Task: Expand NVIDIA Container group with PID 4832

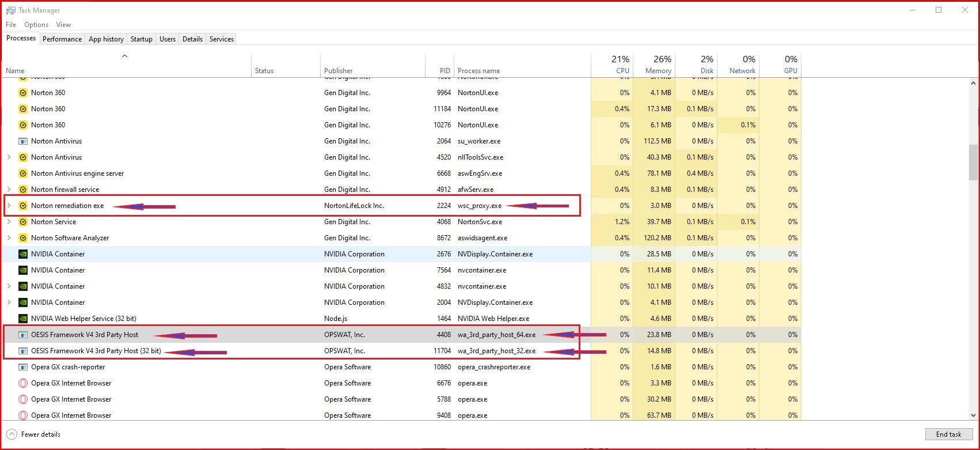Action: (x=9, y=286)
